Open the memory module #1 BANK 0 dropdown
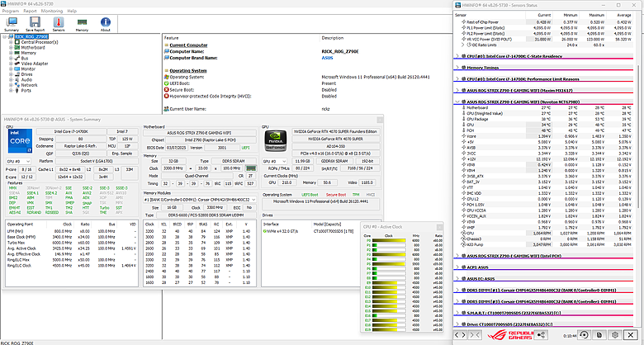644x345 pixels. [200, 199]
